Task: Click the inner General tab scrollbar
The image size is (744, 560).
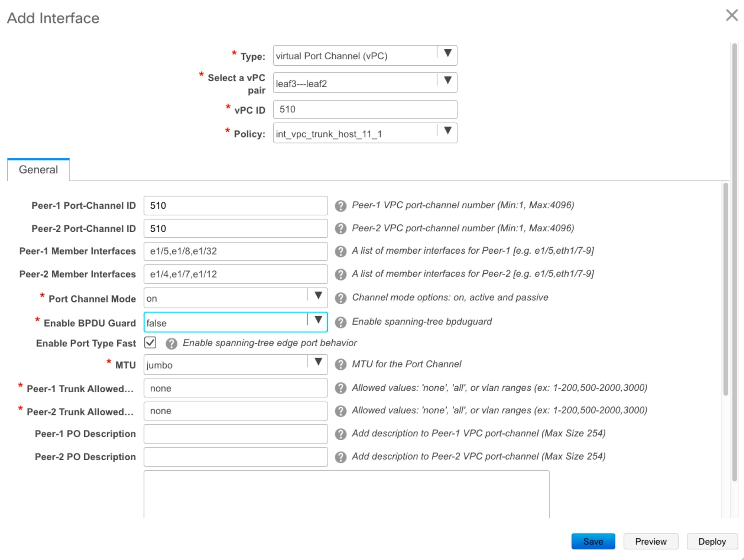Action: click(725, 289)
